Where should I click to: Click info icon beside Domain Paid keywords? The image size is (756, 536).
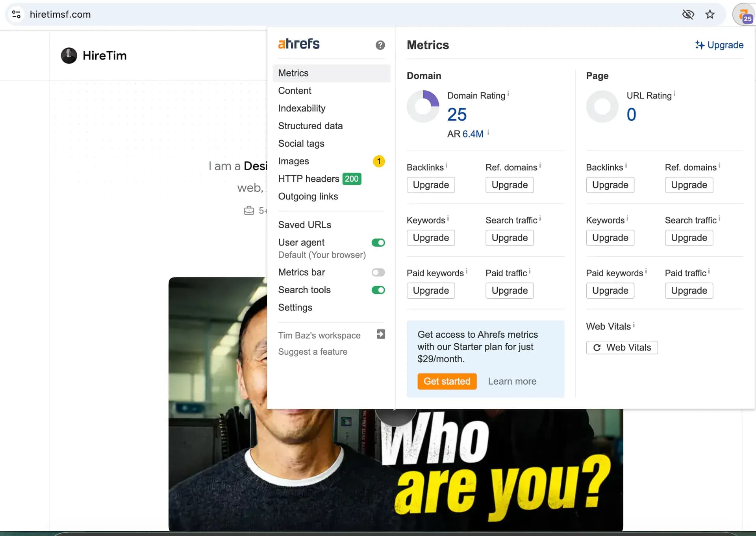[x=466, y=271]
